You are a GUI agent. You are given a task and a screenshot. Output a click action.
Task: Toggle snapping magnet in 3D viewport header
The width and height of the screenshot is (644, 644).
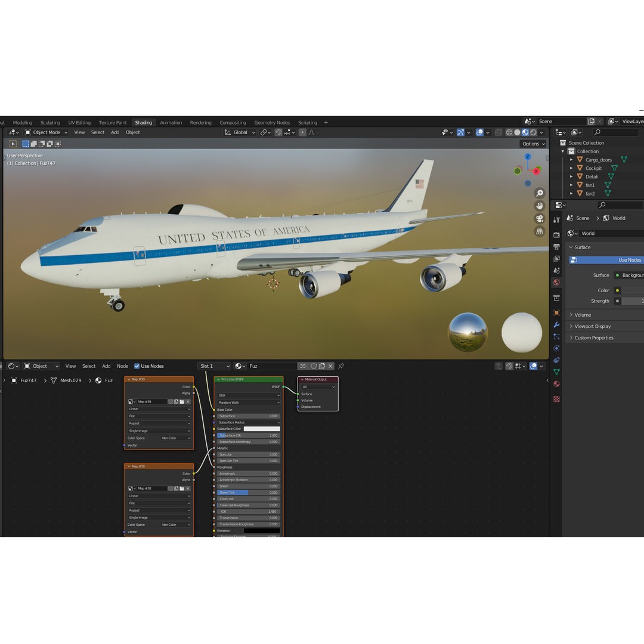pos(278,132)
